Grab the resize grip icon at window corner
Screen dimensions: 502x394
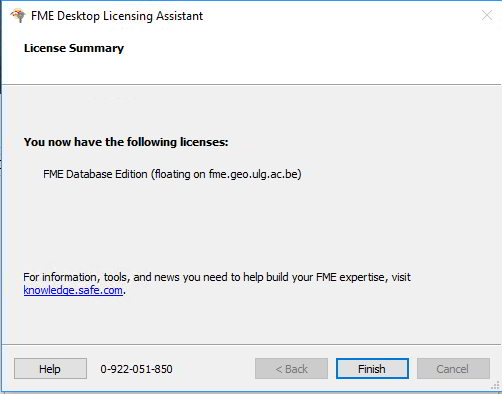point(495,386)
